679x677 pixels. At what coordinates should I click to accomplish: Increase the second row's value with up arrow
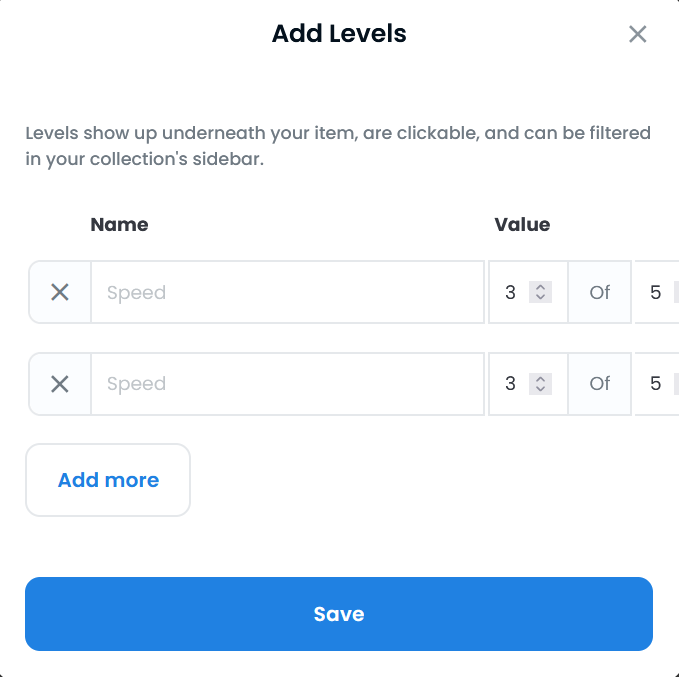point(540,378)
